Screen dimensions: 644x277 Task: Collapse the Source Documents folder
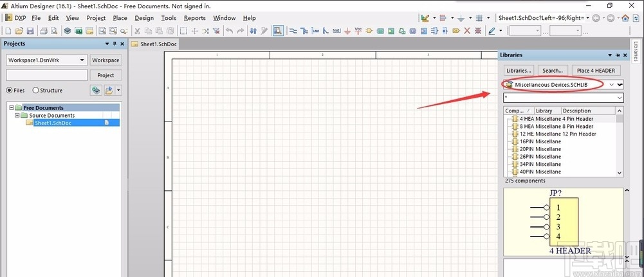point(17,115)
